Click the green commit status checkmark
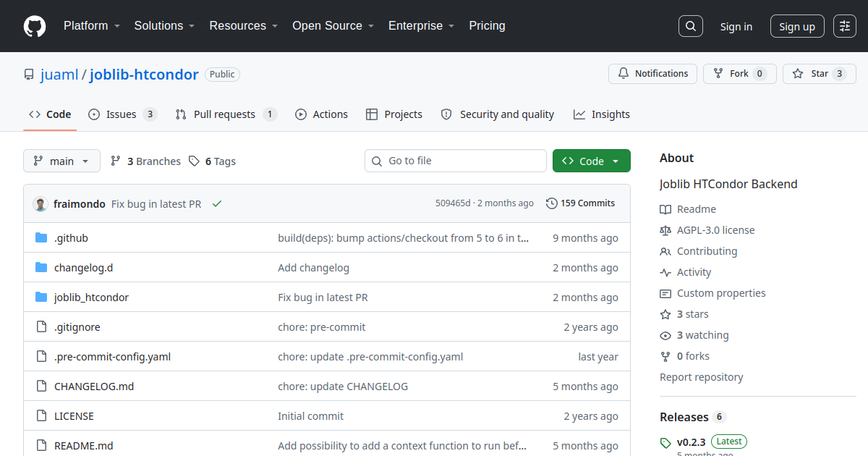This screenshot has width=868, height=456. pyautogui.click(x=217, y=204)
